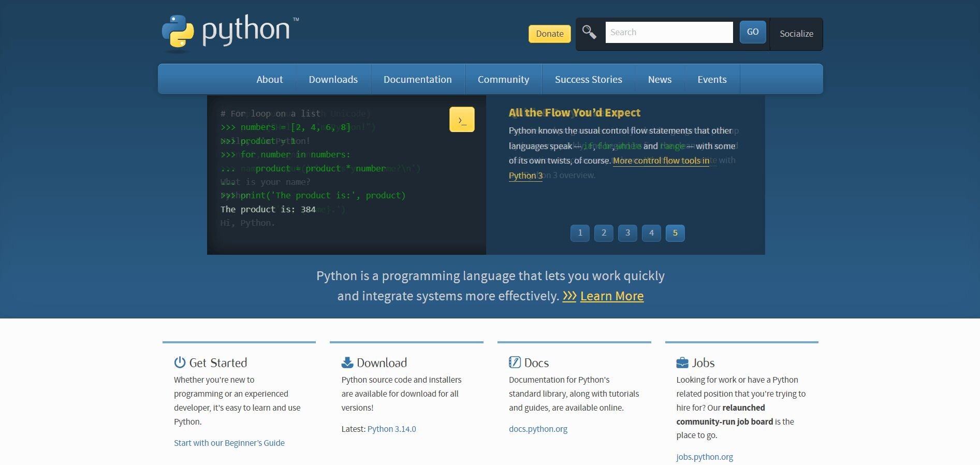The height and width of the screenshot is (465, 980).
Task: Click the briefcase icon beside Jobs
Action: [682, 362]
